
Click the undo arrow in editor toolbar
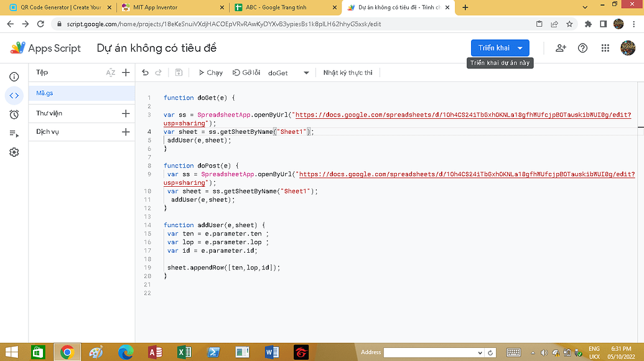click(145, 73)
